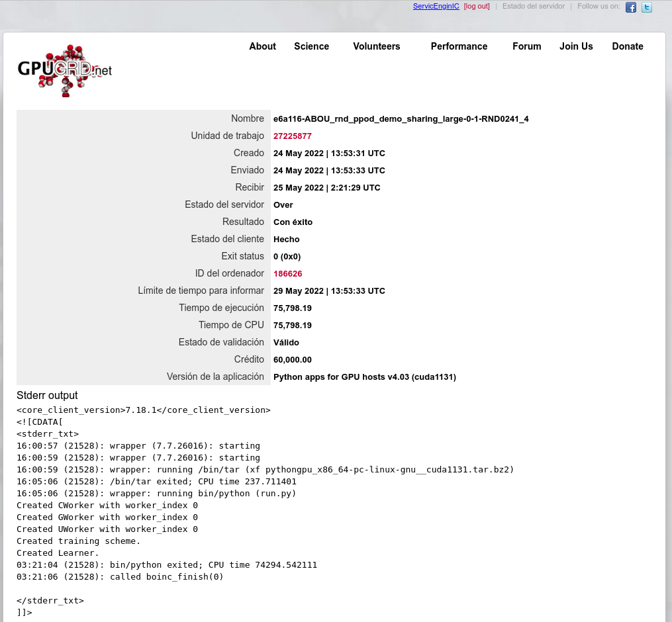Click the Límite de tiempo para informar label
Image resolution: width=672 pixels, height=622 pixels.
pos(201,290)
